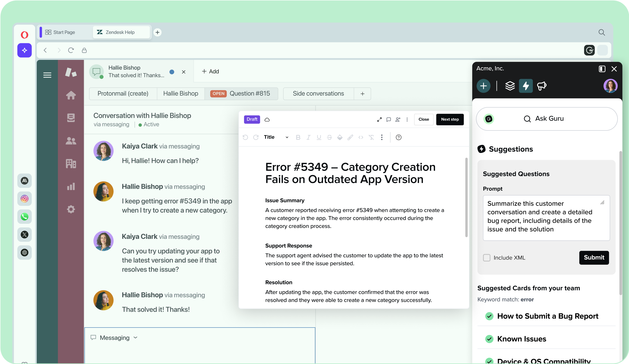Image resolution: width=629 pixels, height=364 pixels.
Task: Click the Ask Guru search field
Action: coord(549,119)
